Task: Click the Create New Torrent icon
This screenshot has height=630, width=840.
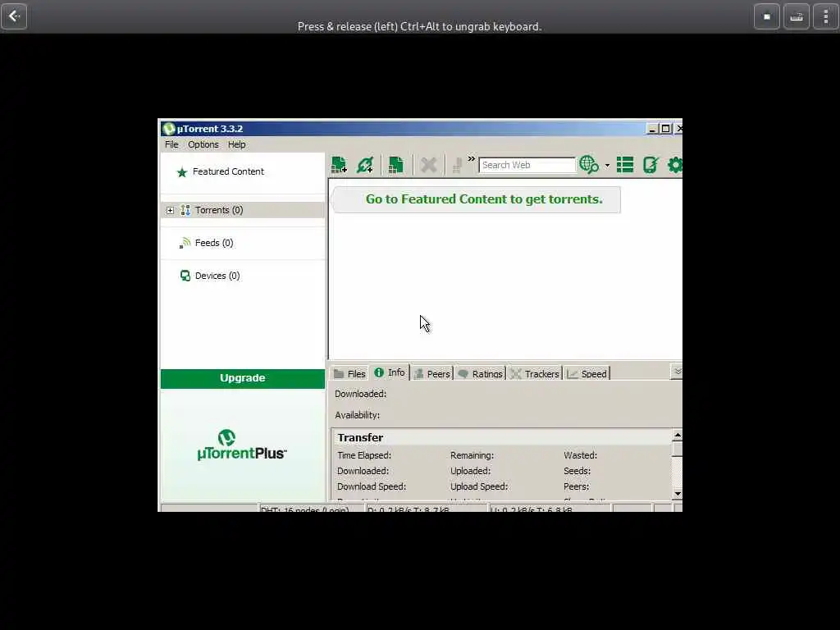Action: (396, 164)
